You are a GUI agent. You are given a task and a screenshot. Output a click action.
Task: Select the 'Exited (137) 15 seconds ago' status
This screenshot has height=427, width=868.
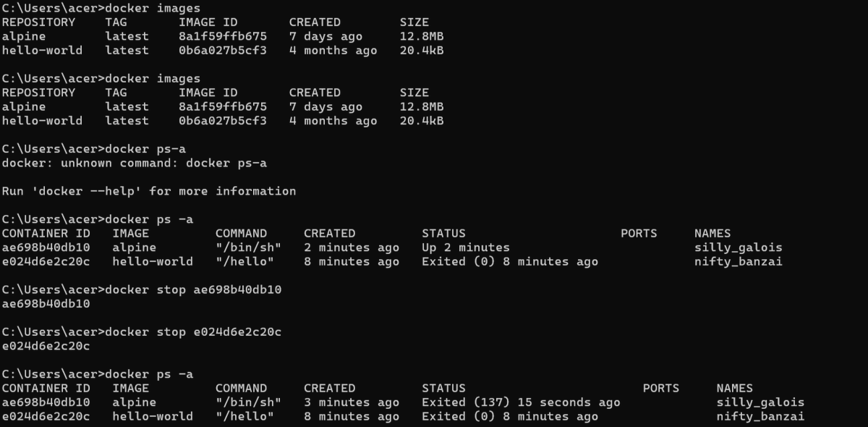[x=521, y=402]
